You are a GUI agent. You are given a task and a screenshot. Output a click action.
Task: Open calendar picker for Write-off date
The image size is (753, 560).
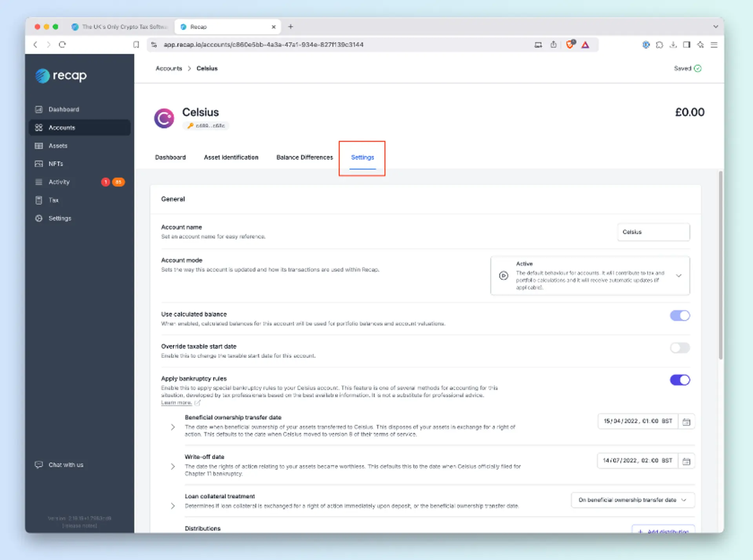coord(686,461)
